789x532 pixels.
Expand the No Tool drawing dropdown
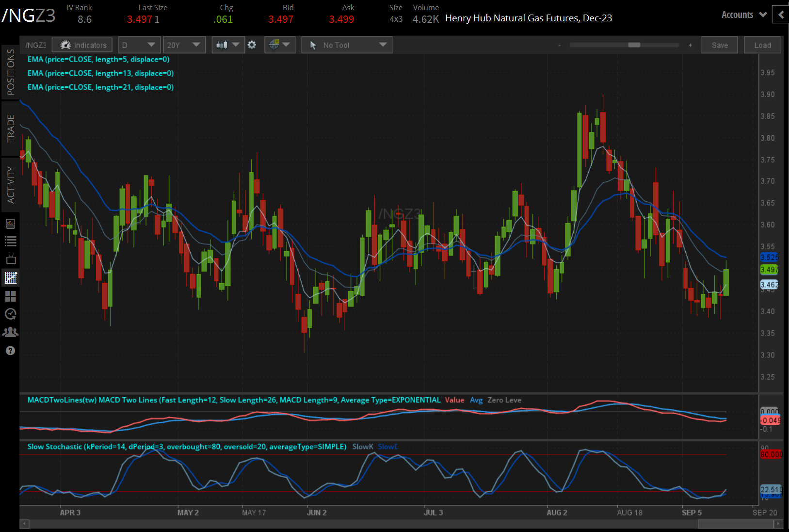(x=347, y=45)
